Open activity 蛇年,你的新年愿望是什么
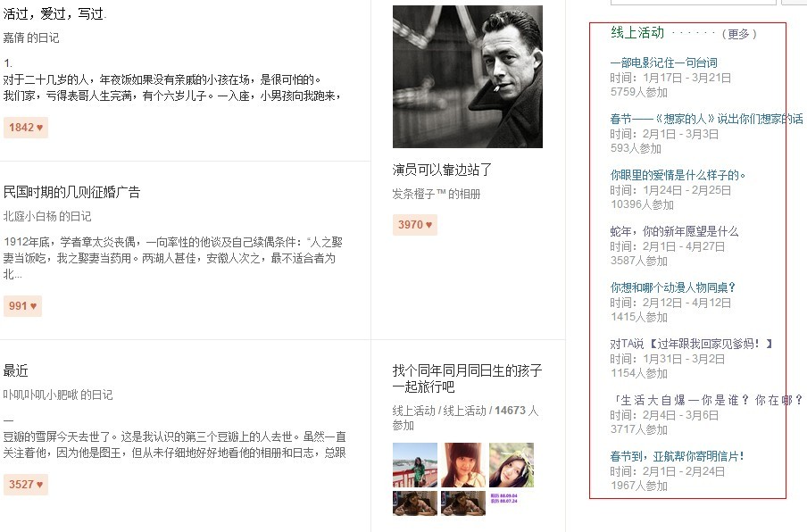The height and width of the screenshot is (532, 807). (x=674, y=231)
